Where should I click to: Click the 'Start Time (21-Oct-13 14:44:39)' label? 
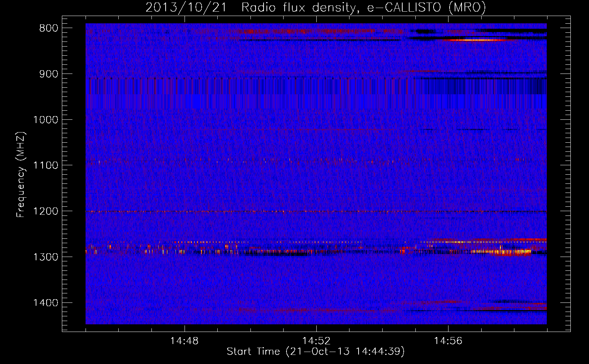pos(316,352)
